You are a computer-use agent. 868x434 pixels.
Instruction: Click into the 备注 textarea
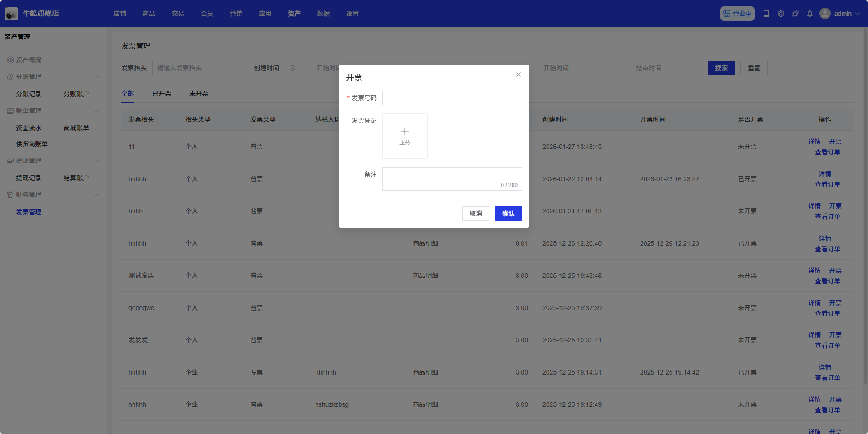tap(452, 178)
